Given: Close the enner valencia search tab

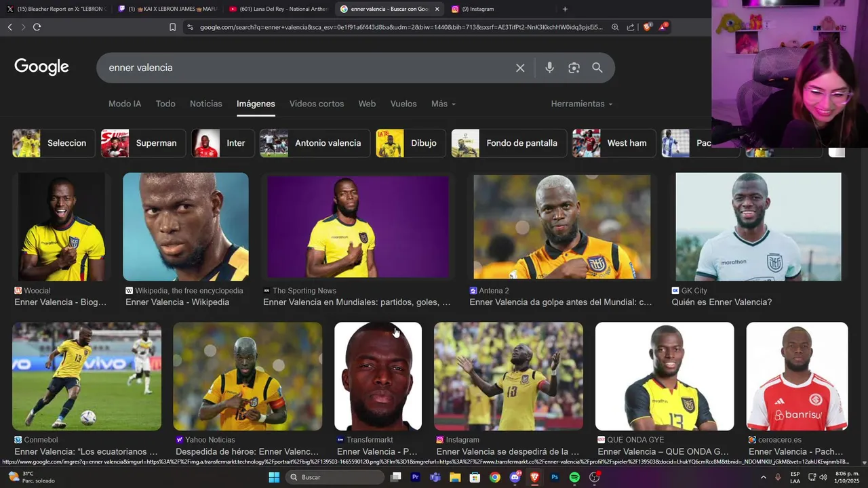Looking at the screenshot, I should (x=437, y=9).
